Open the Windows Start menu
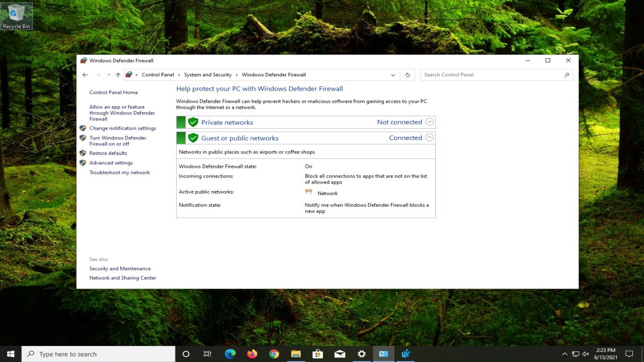The height and width of the screenshot is (362, 644). point(11,354)
